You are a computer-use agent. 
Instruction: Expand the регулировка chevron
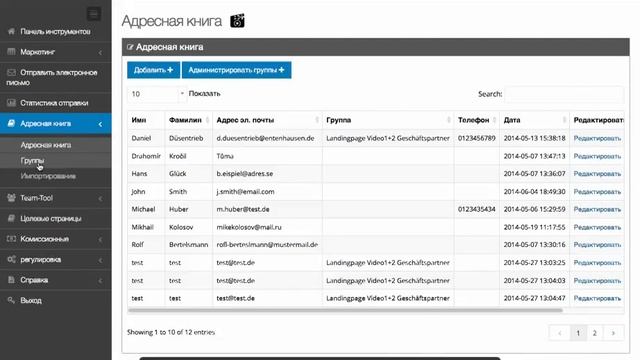point(100,260)
